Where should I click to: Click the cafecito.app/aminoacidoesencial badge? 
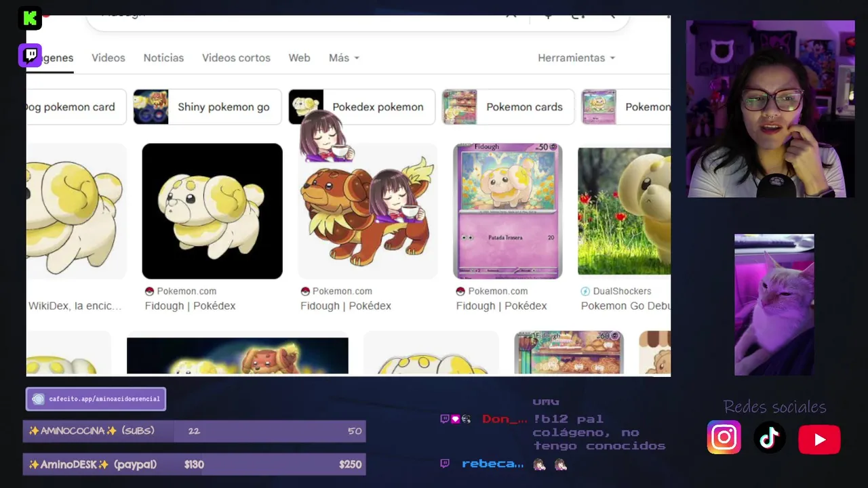[96, 399]
